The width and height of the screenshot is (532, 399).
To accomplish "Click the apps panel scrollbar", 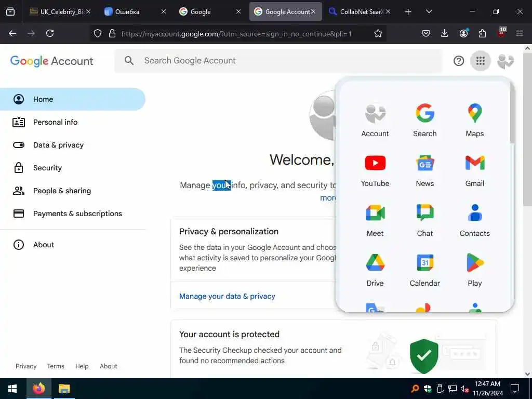I will [x=512, y=114].
